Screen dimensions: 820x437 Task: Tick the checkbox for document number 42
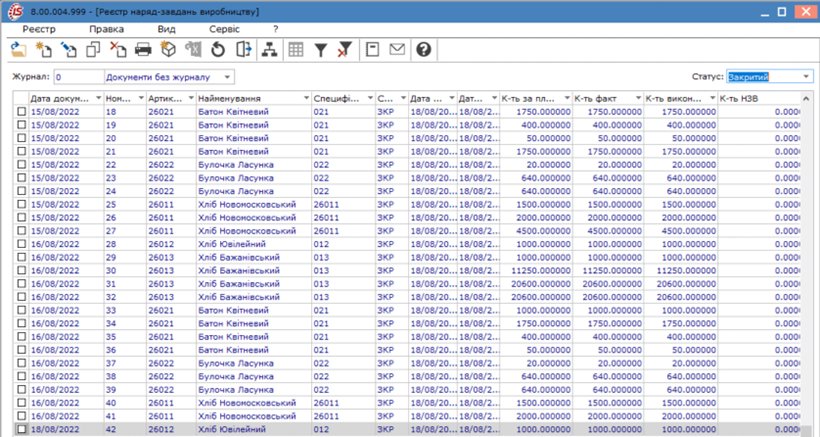point(21,429)
